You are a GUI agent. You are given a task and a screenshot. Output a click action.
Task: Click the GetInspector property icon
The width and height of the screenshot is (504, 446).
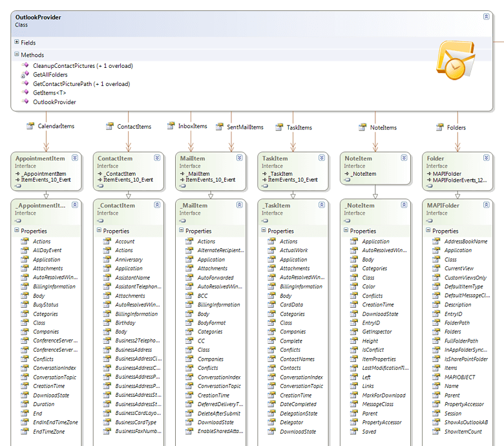(354, 332)
